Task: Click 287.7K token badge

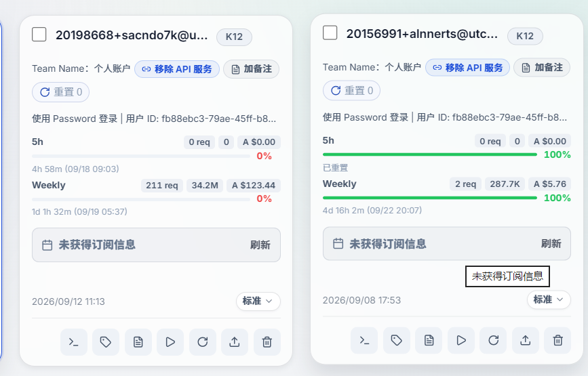Action: tap(505, 184)
